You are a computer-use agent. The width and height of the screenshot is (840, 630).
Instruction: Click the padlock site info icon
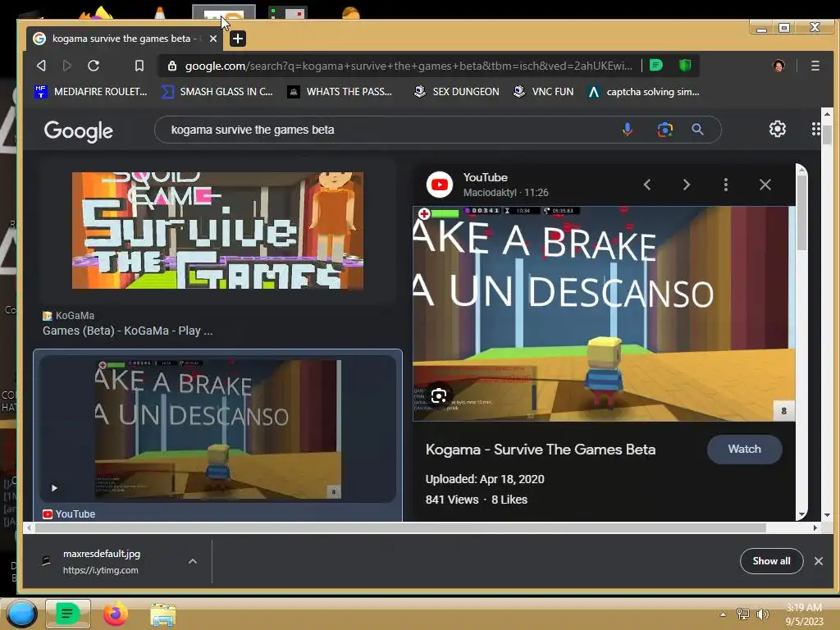point(172,66)
